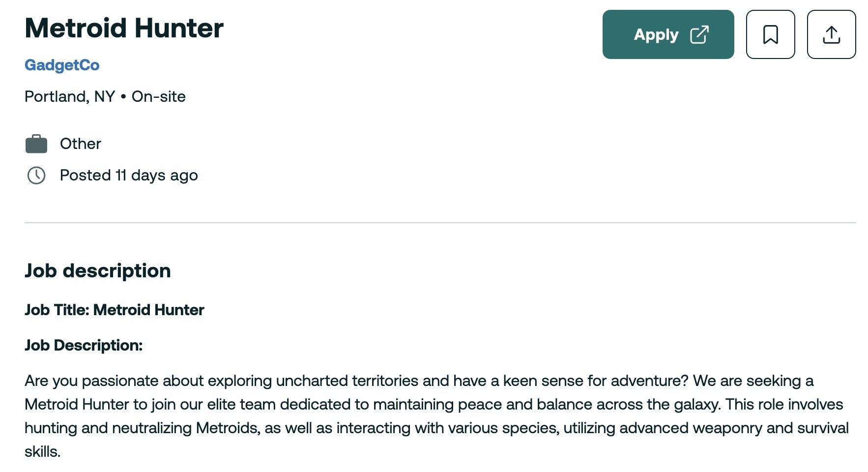Click the paragraph starting Are you passionate

pos(437,416)
